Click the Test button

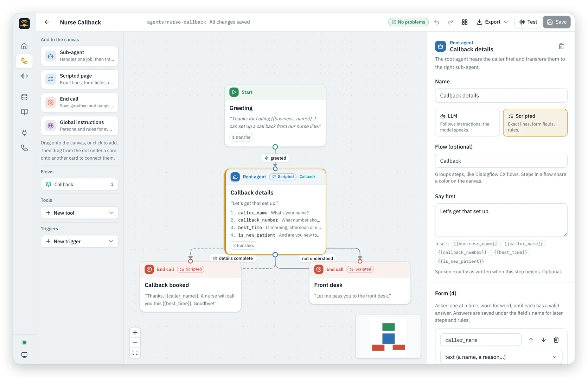[x=528, y=22]
